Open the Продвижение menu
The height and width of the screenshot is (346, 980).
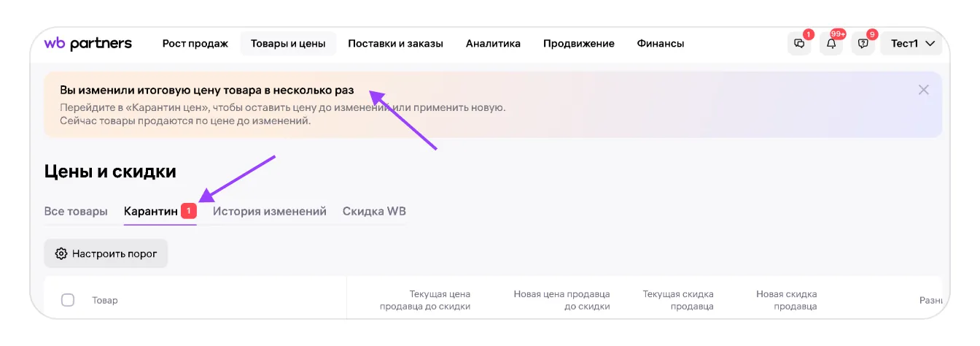tap(578, 44)
